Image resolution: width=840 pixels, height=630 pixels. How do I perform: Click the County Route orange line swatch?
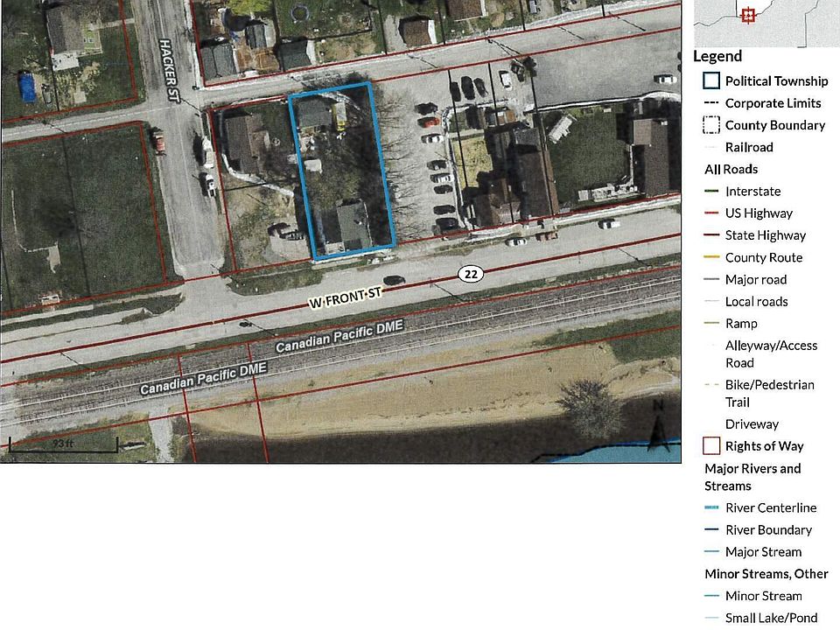click(x=711, y=258)
